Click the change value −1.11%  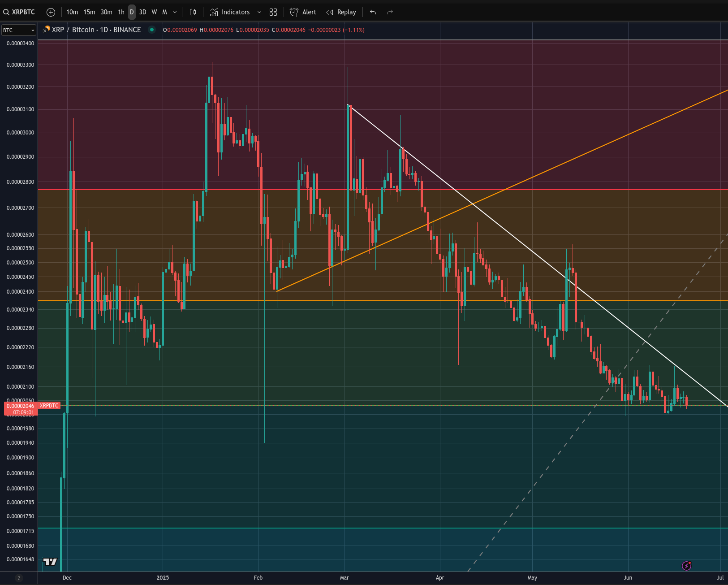click(x=354, y=30)
